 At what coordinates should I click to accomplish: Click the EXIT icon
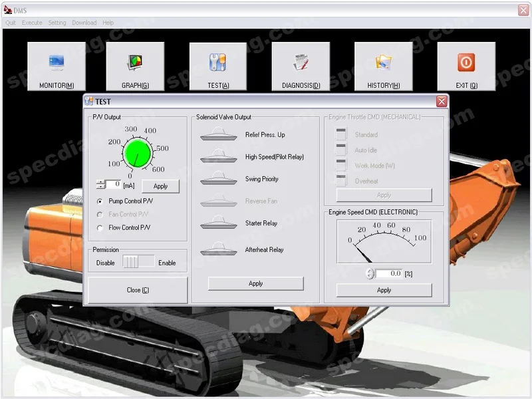coord(467,63)
